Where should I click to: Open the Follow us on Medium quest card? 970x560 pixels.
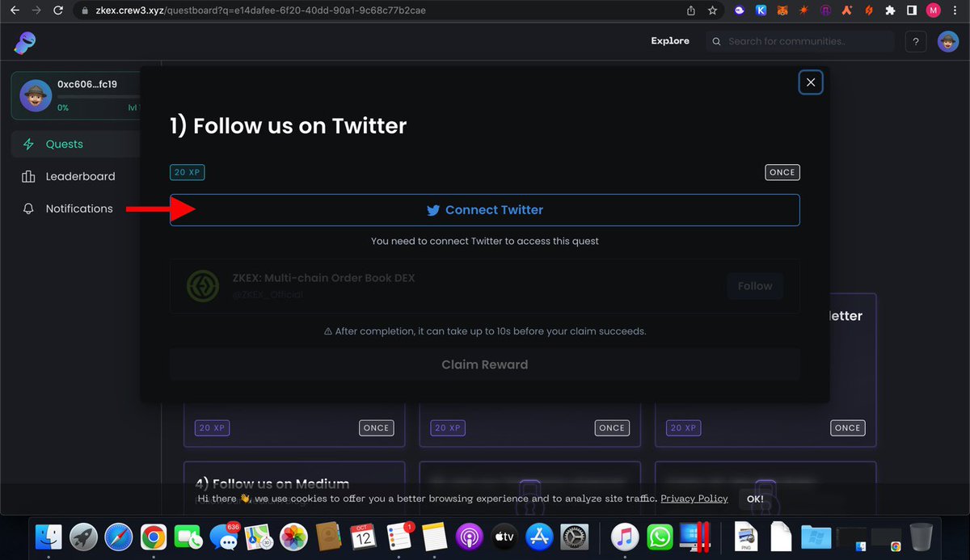(x=294, y=488)
